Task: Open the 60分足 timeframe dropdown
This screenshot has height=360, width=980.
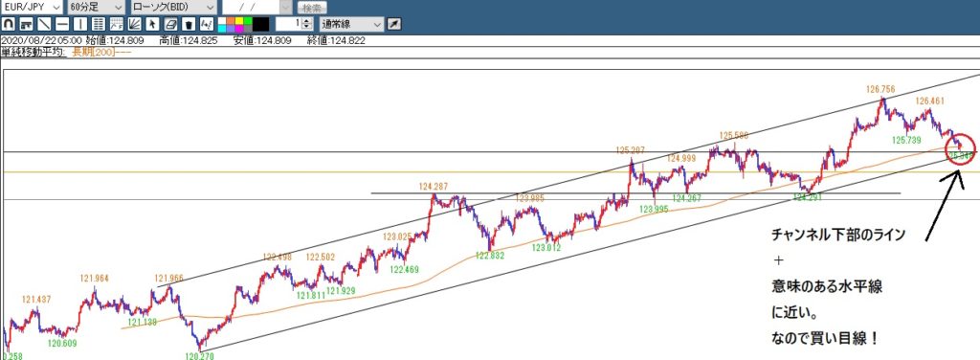Action: point(96,7)
